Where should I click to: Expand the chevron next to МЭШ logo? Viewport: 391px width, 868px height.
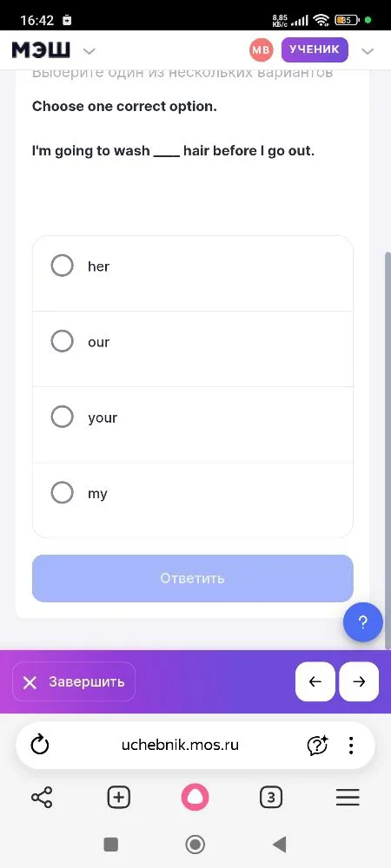[x=89, y=51]
